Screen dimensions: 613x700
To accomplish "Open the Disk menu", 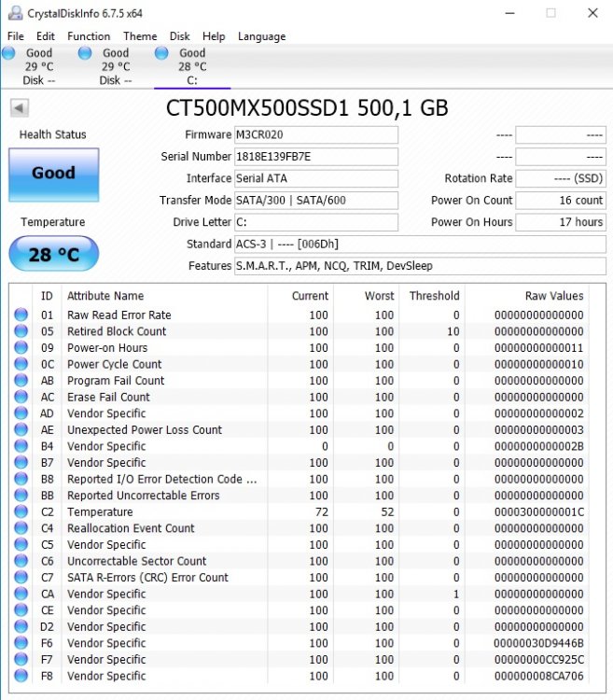I will click(x=180, y=36).
